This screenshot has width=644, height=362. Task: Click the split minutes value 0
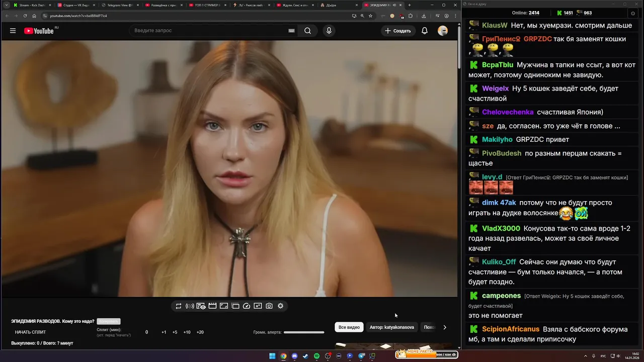[146, 332]
